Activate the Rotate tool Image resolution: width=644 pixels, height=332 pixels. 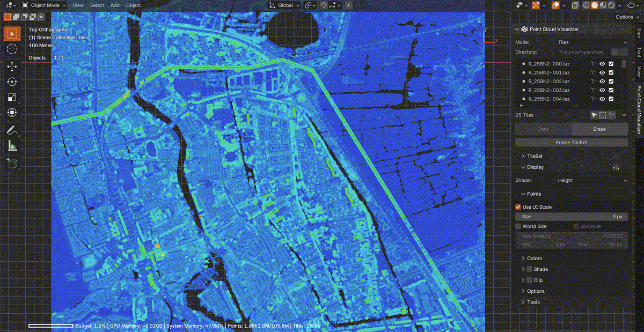tap(12, 82)
